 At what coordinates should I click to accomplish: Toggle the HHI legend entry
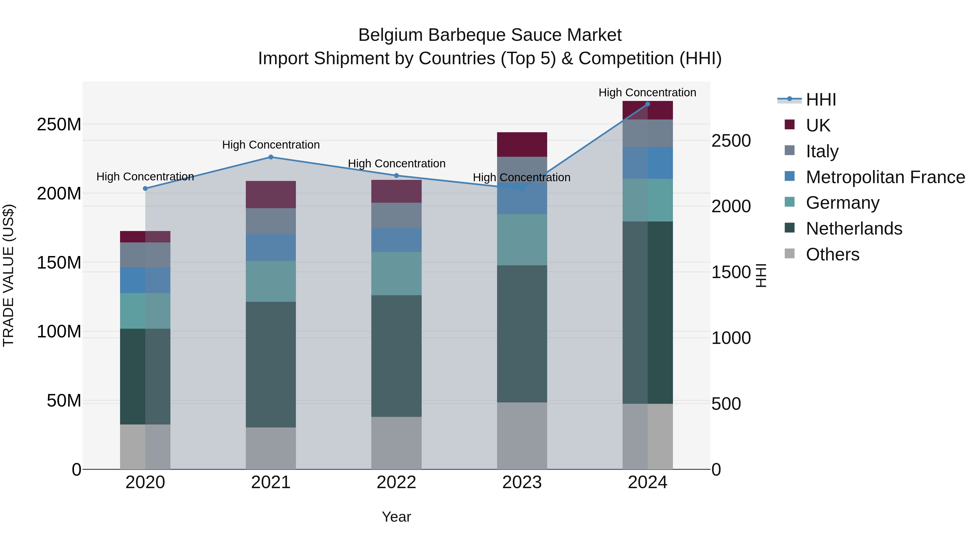(x=807, y=100)
